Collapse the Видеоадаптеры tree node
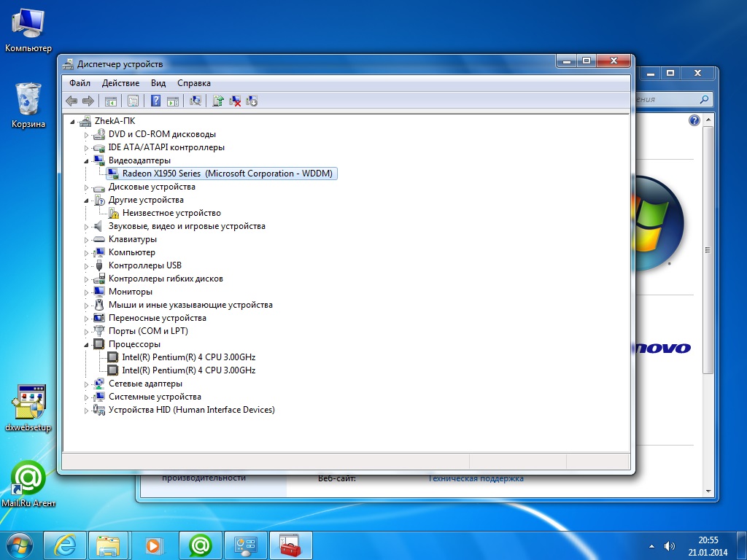Viewport: 747px width, 560px height. (87, 160)
